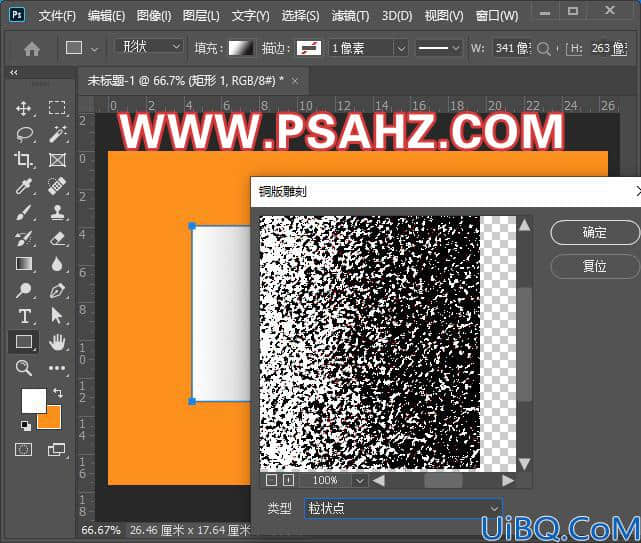
Task: Click the shape width W field
Action: pyautogui.click(x=512, y=48)
